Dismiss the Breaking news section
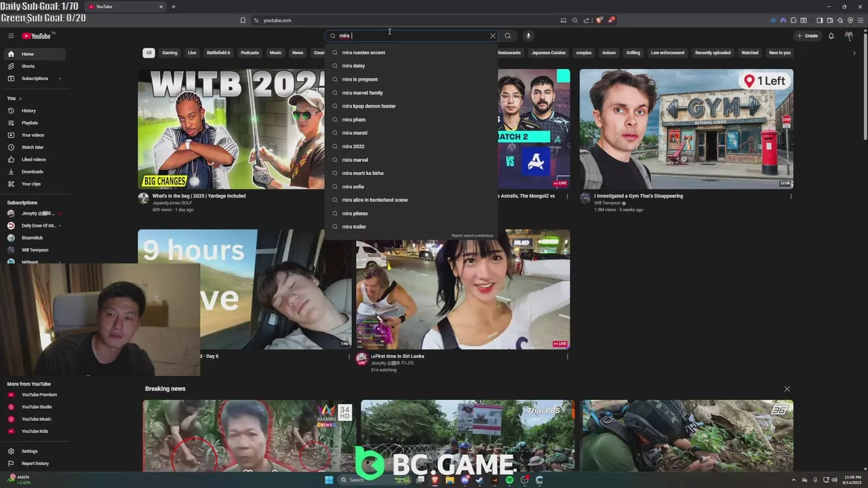868x488 pixels. pos(787,389)
